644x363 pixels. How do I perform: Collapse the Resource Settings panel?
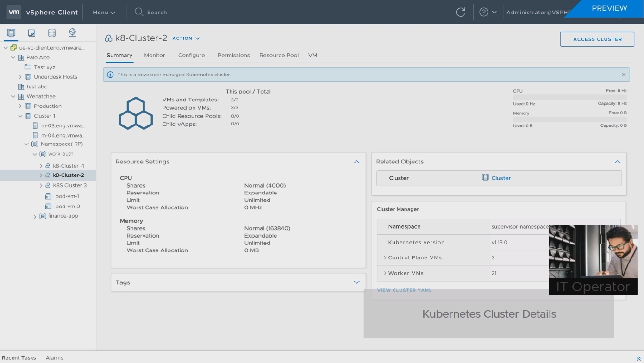coord(356,162)
